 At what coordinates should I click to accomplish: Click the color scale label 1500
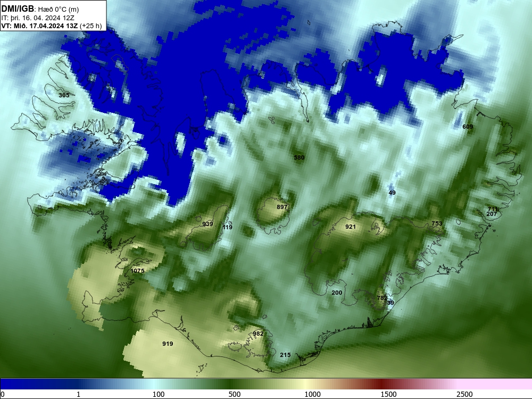click(x=388, y=394)
